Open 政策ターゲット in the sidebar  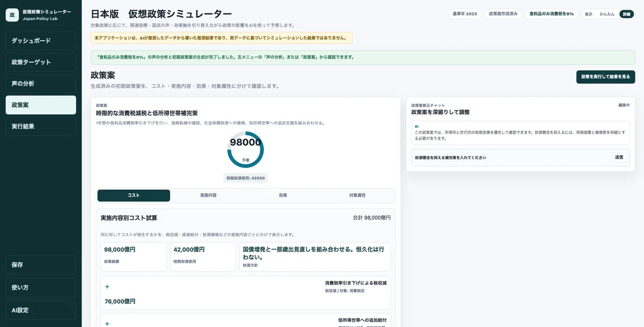tap(41, 62)
